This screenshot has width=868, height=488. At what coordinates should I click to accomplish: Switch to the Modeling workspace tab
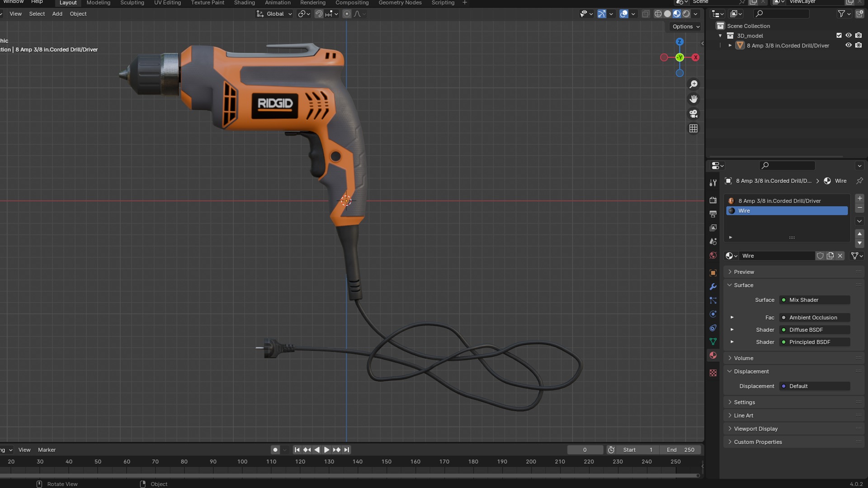98,3
